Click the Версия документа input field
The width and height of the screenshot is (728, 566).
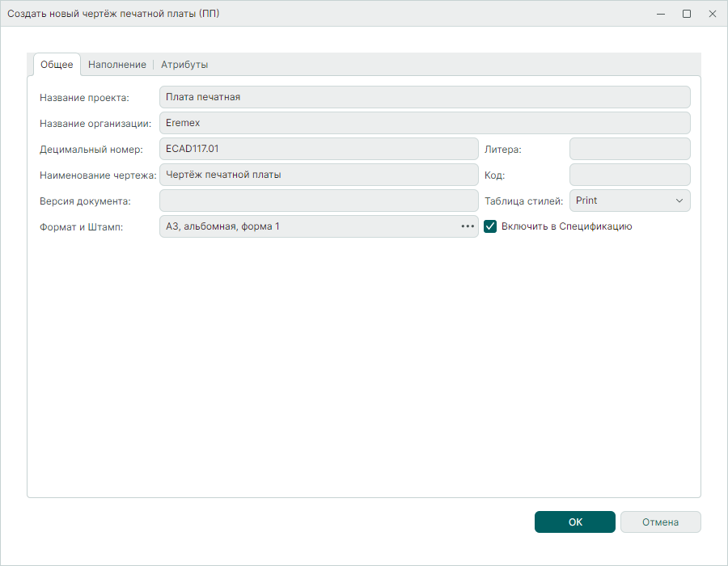tap(319, 201)
